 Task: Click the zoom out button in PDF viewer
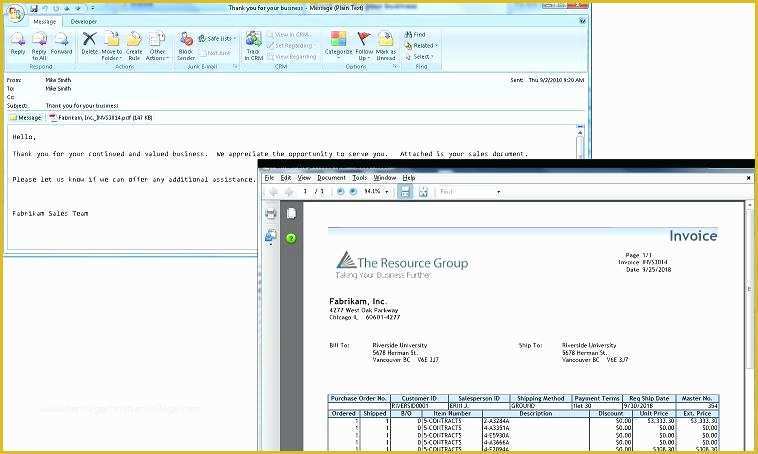(x=340, y=192)
